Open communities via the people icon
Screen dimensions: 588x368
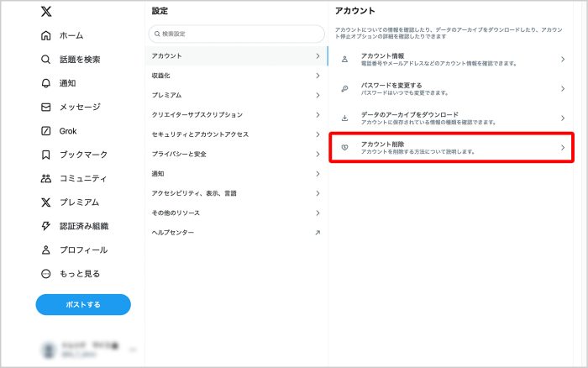point(46,178)
